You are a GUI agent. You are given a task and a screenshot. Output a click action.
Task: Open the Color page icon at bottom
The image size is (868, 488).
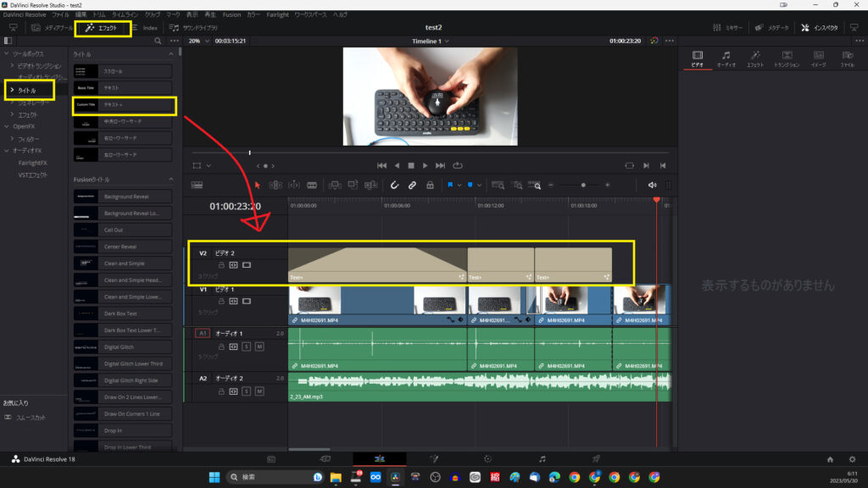click(487, 459)
